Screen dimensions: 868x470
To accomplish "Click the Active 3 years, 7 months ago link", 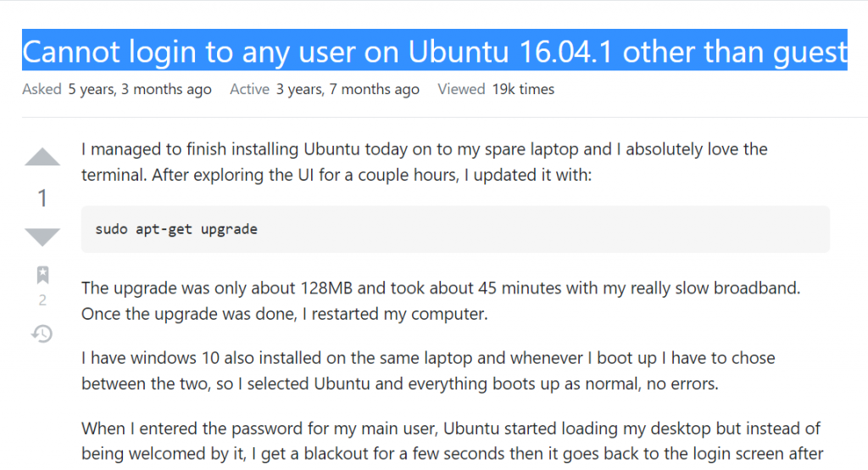I will coord(325,89).
